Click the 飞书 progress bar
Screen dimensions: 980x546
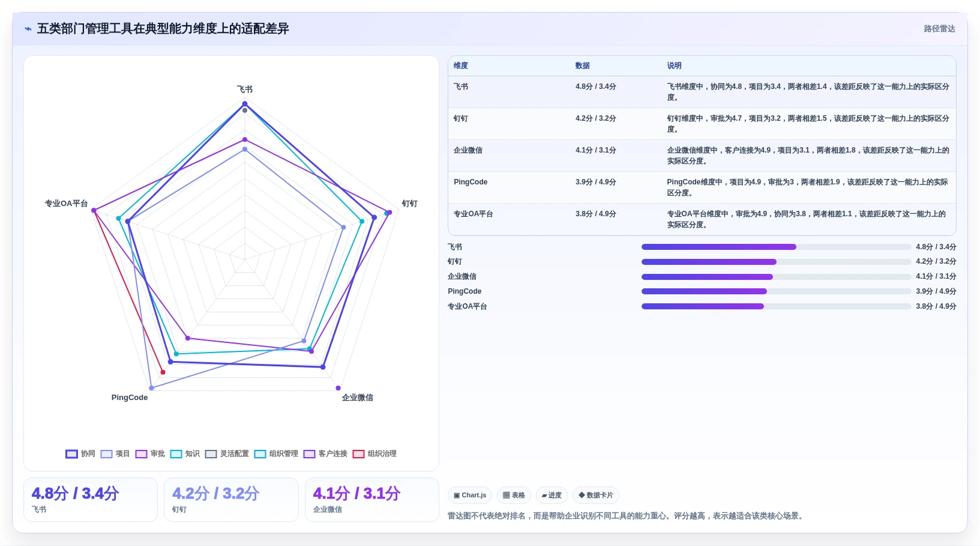coord(776,247)
